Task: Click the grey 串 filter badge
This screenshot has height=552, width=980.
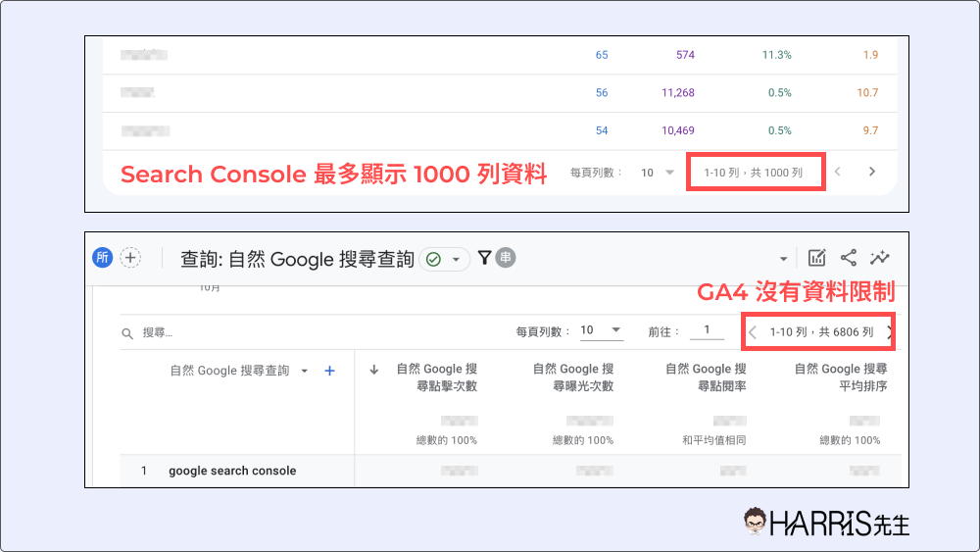Action: [x=506, y=258]
